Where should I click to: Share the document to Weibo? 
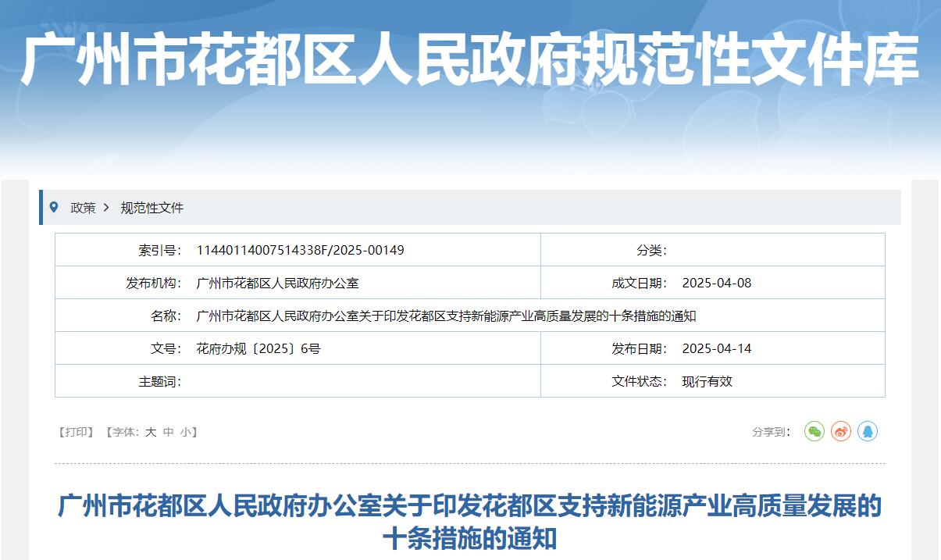(841, 431)
